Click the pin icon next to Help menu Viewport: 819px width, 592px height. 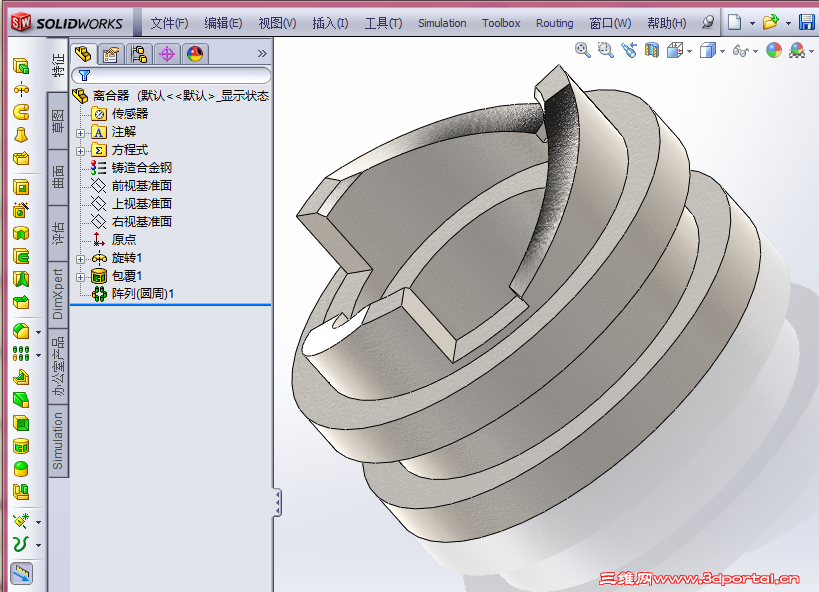tap(708, 22)
